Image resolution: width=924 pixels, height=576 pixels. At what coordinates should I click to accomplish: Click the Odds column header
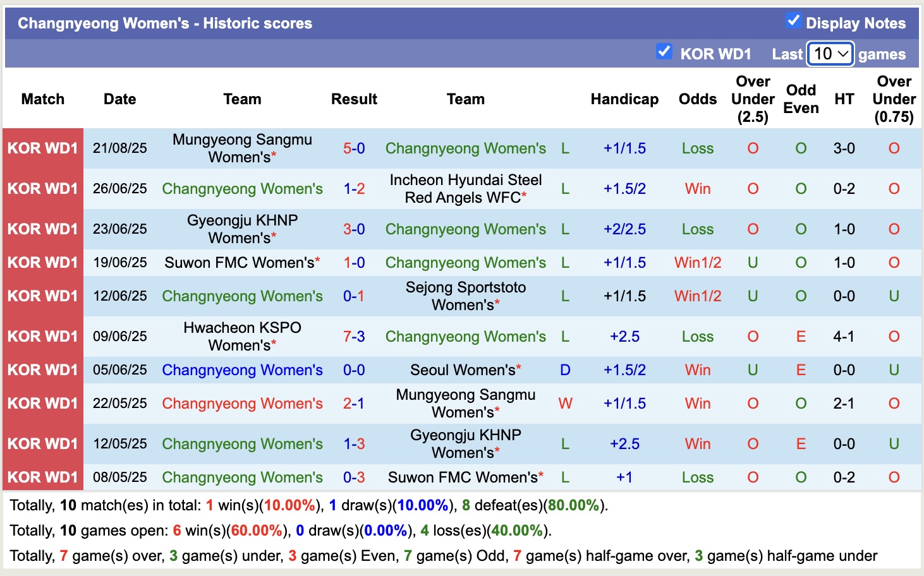click(697, 99)
